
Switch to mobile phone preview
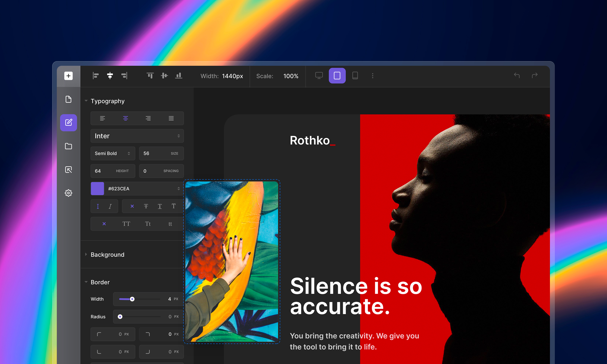[x=355, y=75]
